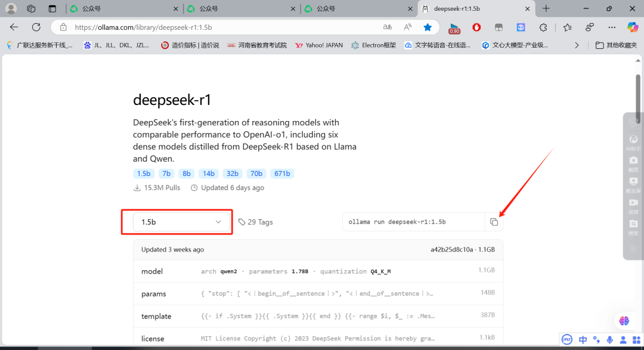Toggle input method punctuation mode
This screenshot has height=350, width=644.
(596, 340)
